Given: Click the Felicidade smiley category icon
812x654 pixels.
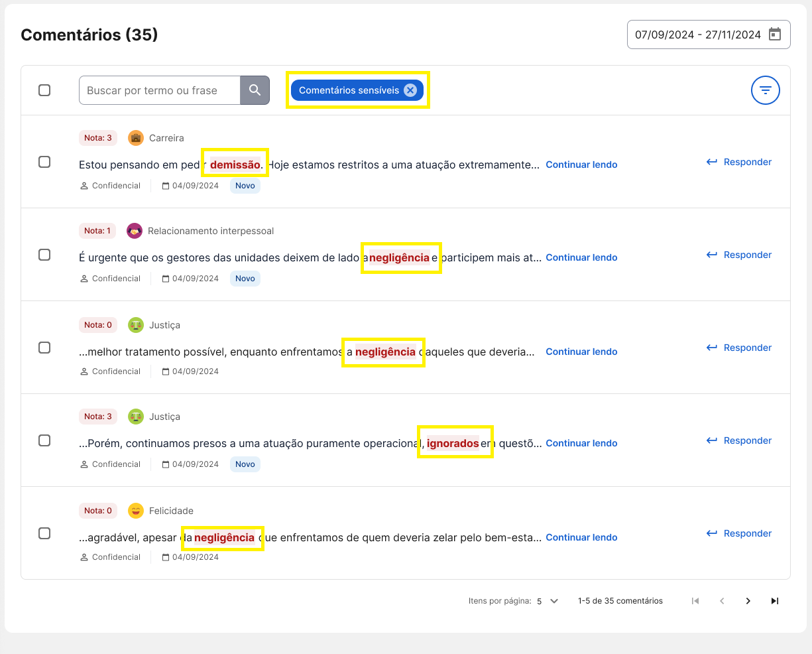Looking at the screenshot, I should coord(135,510).
